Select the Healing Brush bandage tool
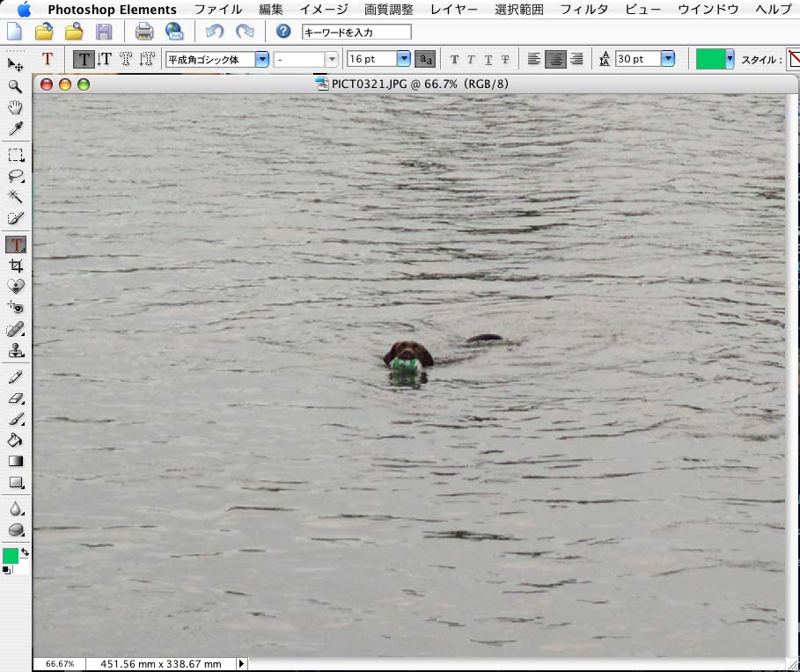Viewport: 800px width, 672px height. click(15, 329)
